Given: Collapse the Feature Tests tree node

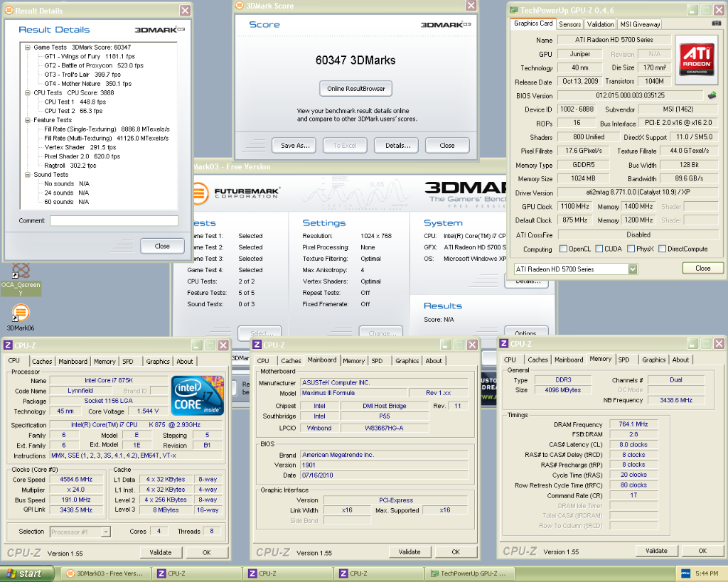Looking at the screenshot, I should pyautogui.click(x=28, y=120).
